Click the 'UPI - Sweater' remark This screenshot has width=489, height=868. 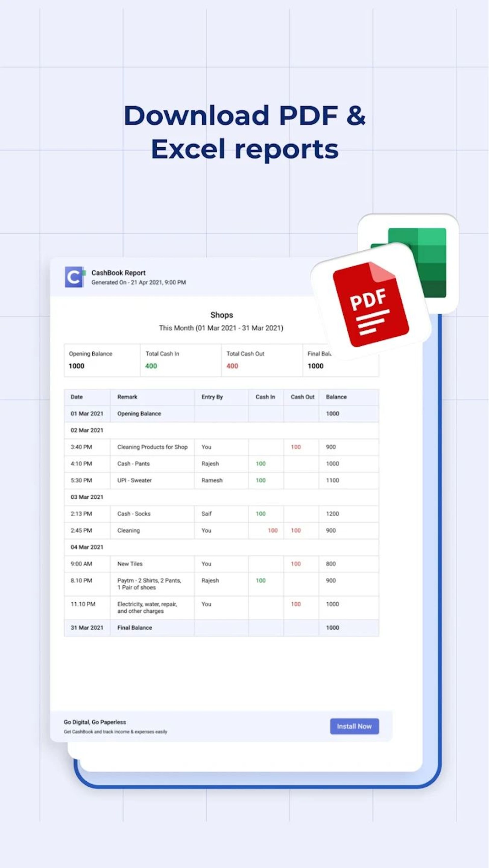(x=134, y=480)
